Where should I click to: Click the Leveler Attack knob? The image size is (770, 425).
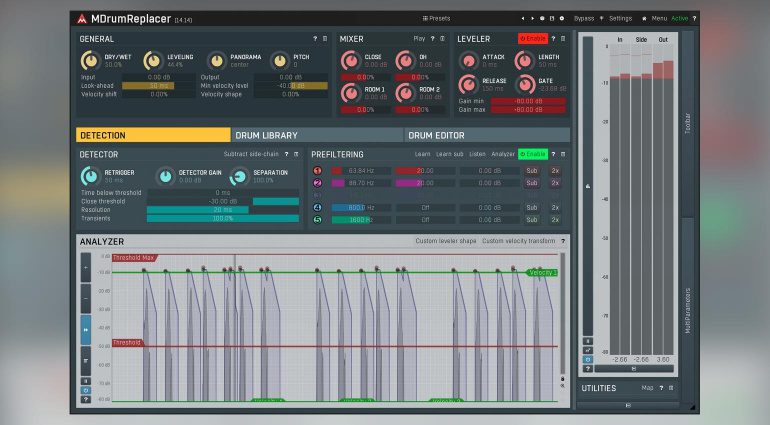click(470, 62)
